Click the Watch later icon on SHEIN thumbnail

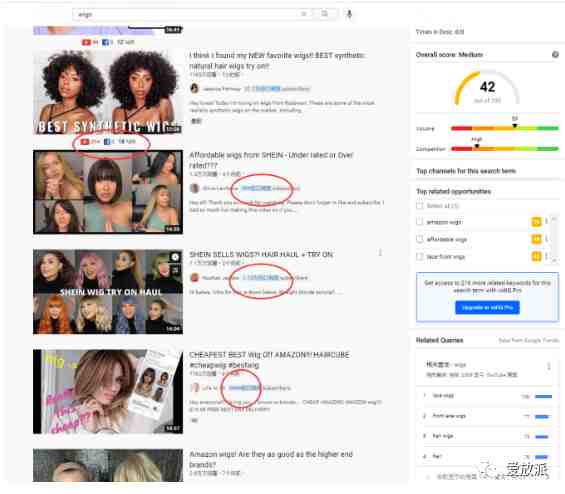(175, 257)
